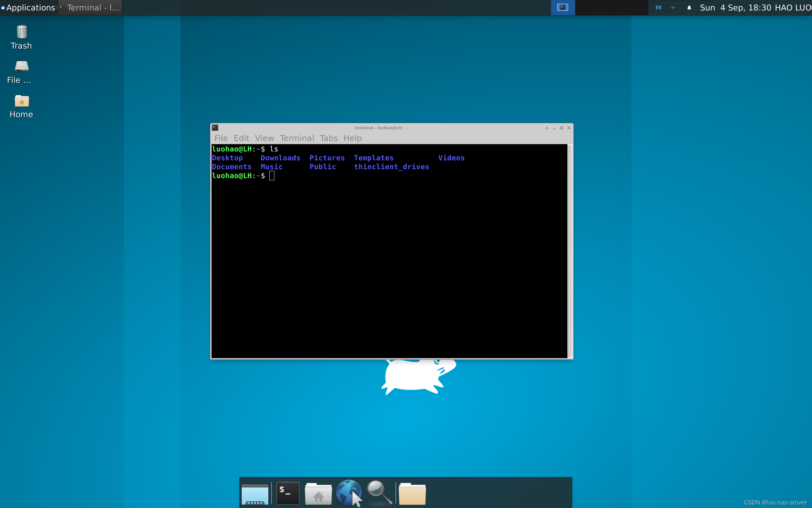Select the Terminal window button in taskbar

pyautogui.click(x=90, y=7)
